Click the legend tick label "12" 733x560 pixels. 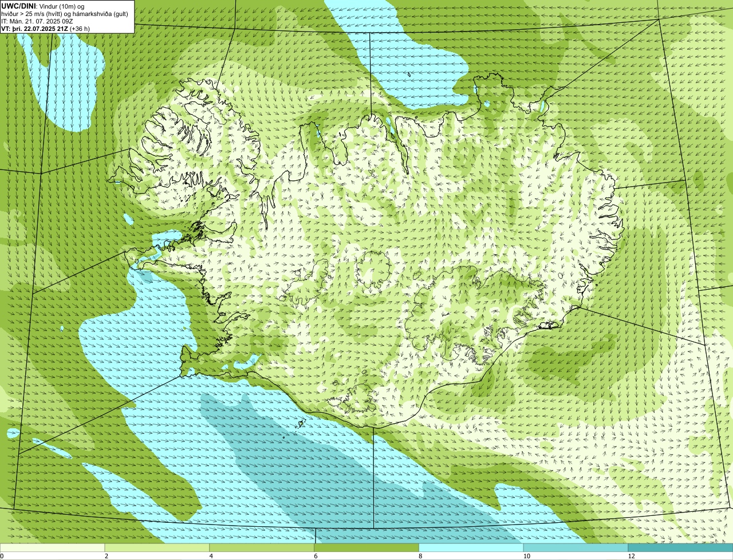631,556
